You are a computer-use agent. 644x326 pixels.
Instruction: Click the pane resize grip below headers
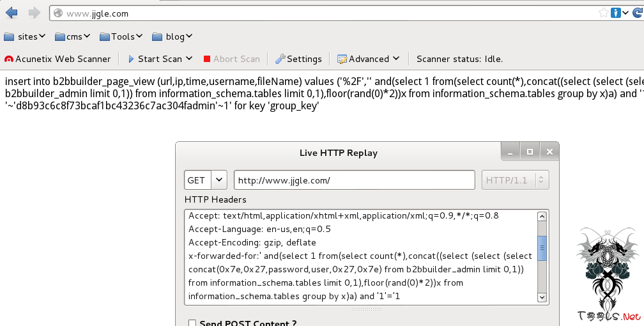(366, 309)
